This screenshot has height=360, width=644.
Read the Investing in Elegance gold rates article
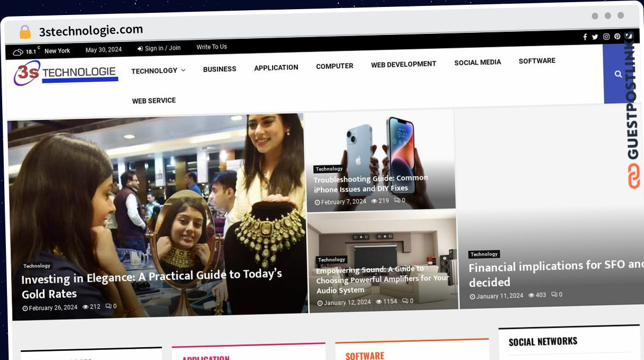[x=152, y=284]
